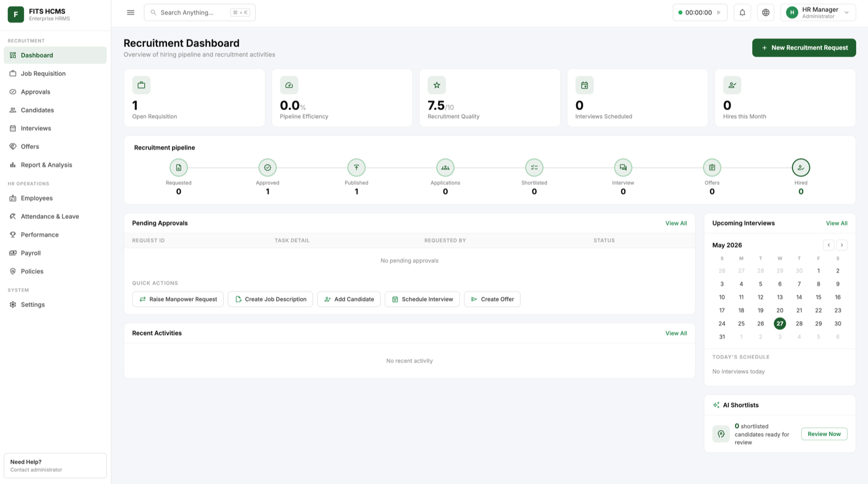Select May 31 on the calendar
The height and width of the screenshot is (484, 868).
pyautogui.click(x=722, y=337)
